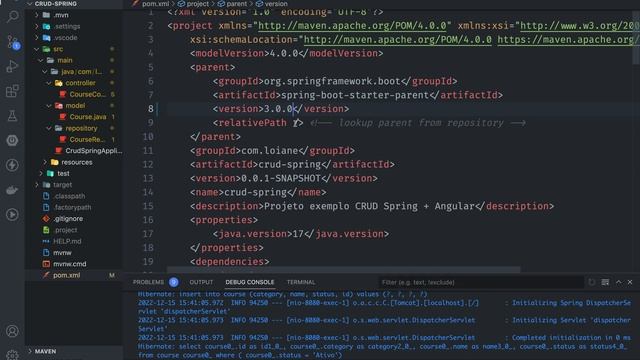The width and height of the screenshot is (640, 360).
Task: Open the Spring Boot Dashboard power icon
Action: pyautogui.click(x=12, y=140)
